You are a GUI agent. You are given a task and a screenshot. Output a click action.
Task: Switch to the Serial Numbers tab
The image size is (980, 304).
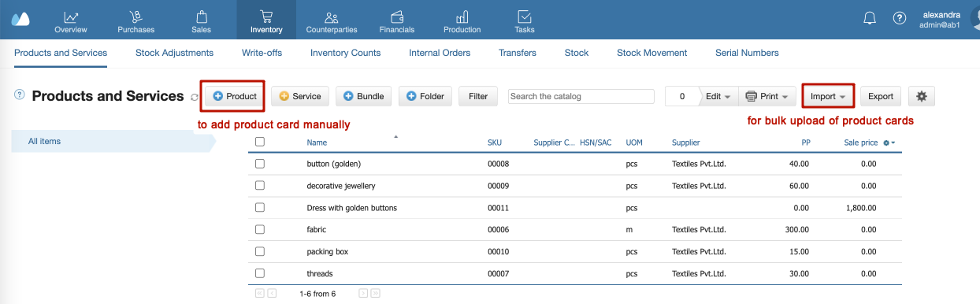[747, 53]
